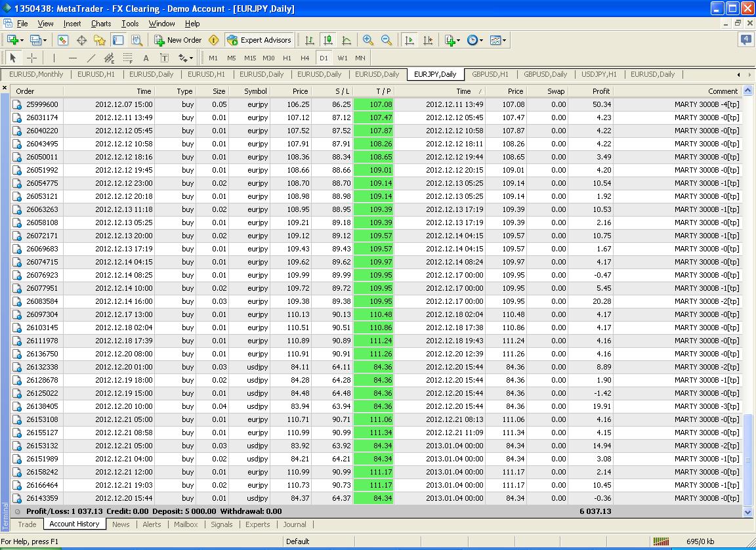This screenshot has width=756, height=550.
Task: Open the Journal tab in Terminal
Action: pyautogui.click(x=295, y=524)
